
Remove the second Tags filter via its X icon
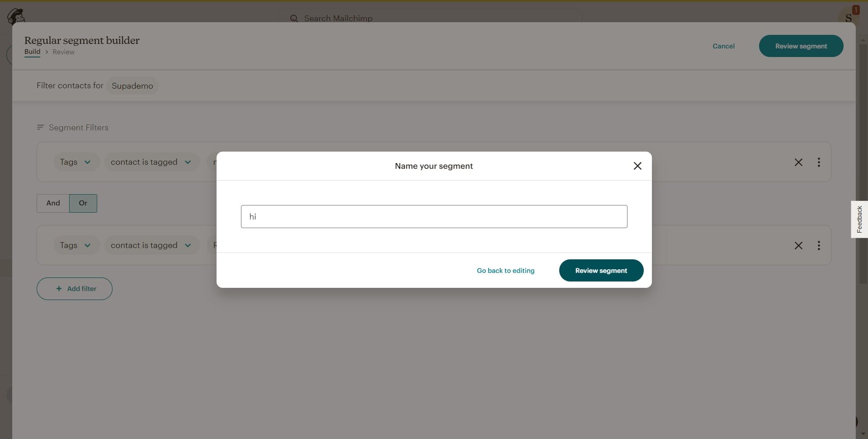(798, 245)
